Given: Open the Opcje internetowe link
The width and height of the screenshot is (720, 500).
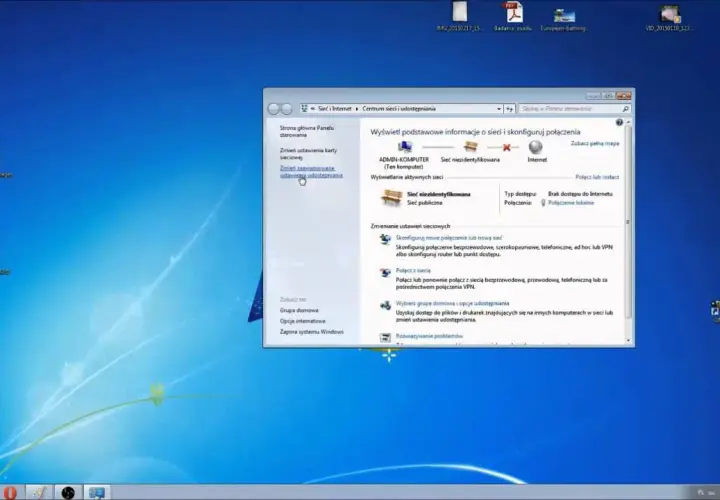Looking at the screenshot, I should point(303,321).
